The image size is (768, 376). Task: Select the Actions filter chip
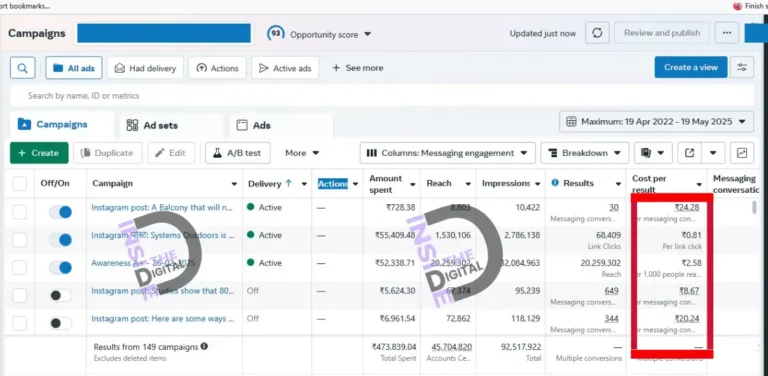[x=217, y=68]
